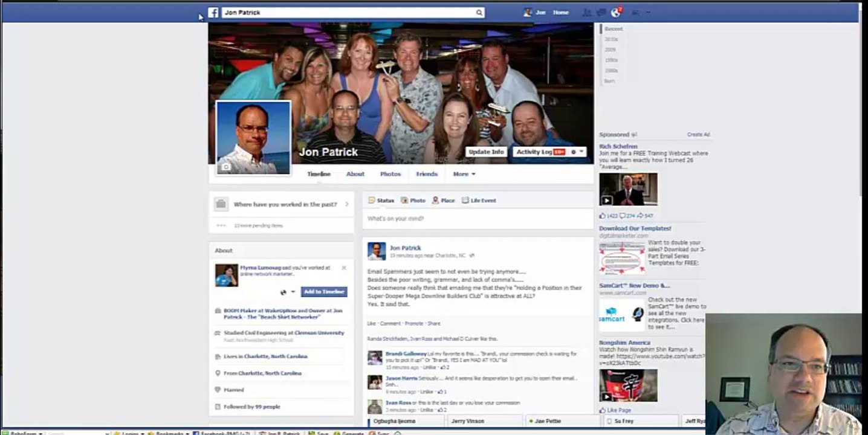Jump to Recent in the timeline navigator

(x=614, y=29)
